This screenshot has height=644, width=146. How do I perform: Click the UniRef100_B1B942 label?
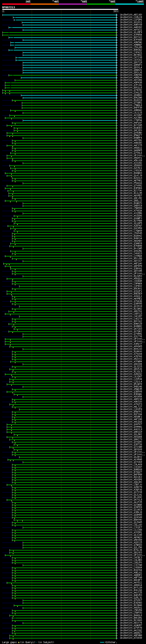(131, 236)
